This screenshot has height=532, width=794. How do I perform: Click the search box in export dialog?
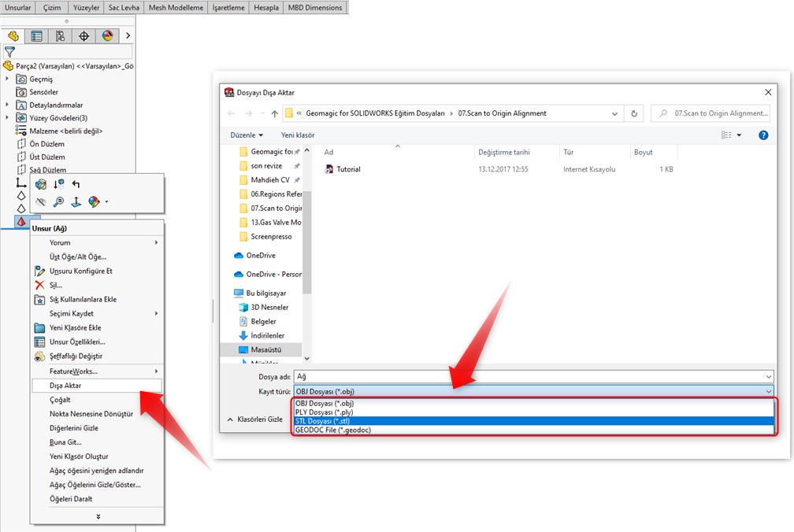(x=711, y=113)
